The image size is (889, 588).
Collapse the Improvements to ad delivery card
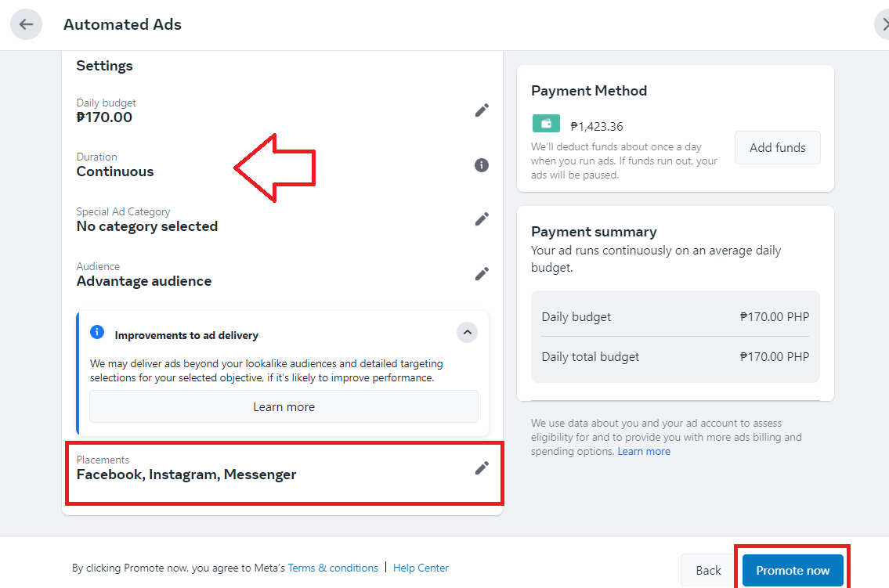pyautogui.click(x=467, y=333)
